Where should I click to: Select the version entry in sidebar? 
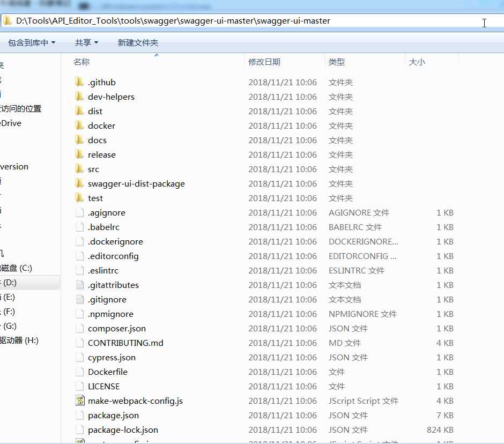click(x=14, y=166)
